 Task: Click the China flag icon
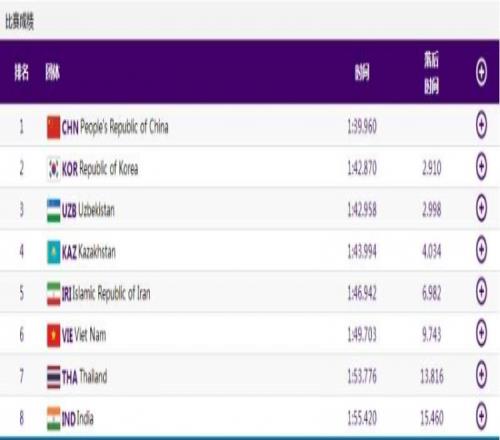pos(53,127)
